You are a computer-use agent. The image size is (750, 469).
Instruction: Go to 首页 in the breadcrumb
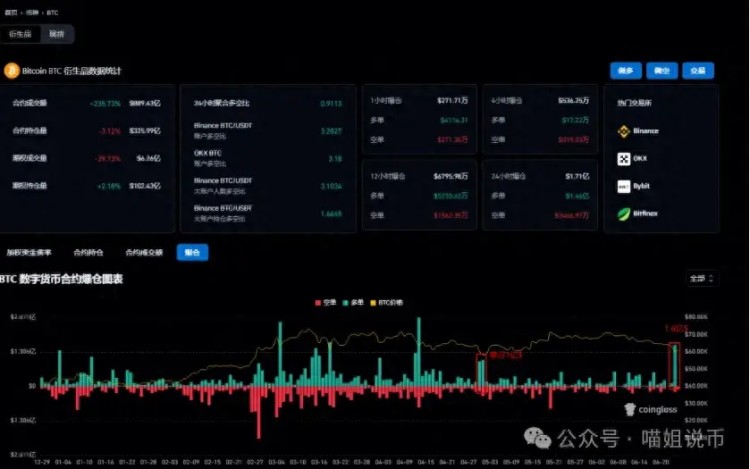click(x=11, y=13)
